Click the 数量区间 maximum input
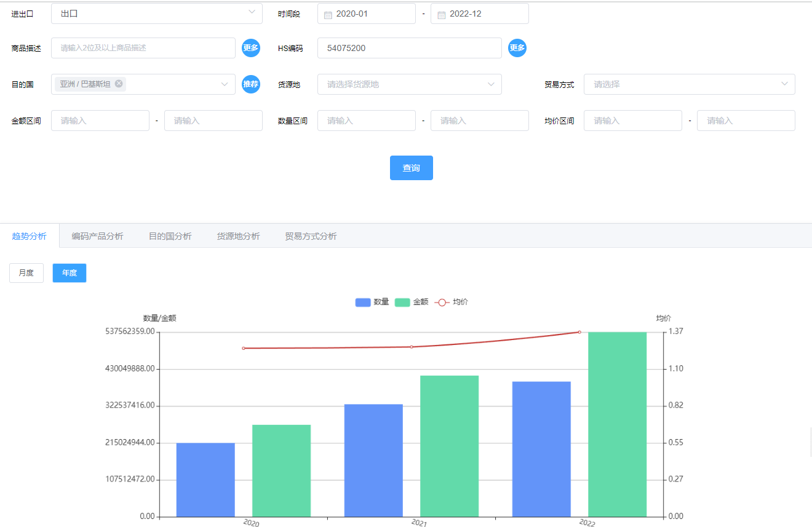Screen dimensions: 812x527 pos(480,121)
